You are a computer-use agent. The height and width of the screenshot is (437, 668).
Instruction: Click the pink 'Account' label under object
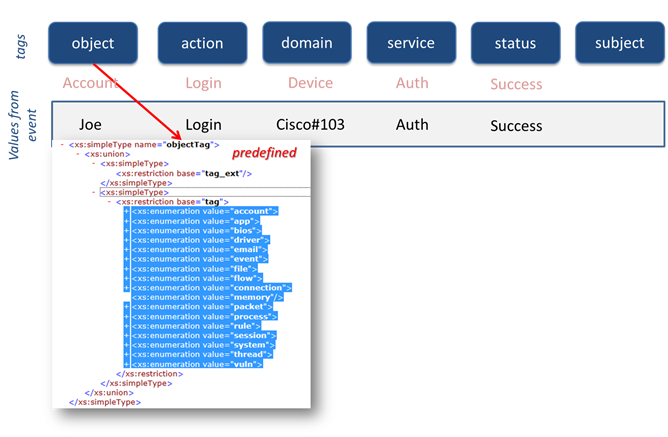pyautogui.click(x=90, y=83)
